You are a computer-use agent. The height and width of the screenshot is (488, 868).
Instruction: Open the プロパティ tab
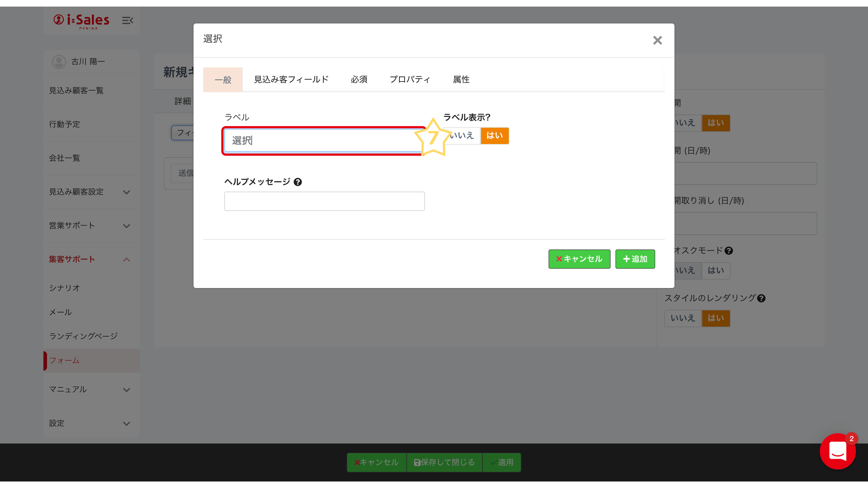point(410,79)
